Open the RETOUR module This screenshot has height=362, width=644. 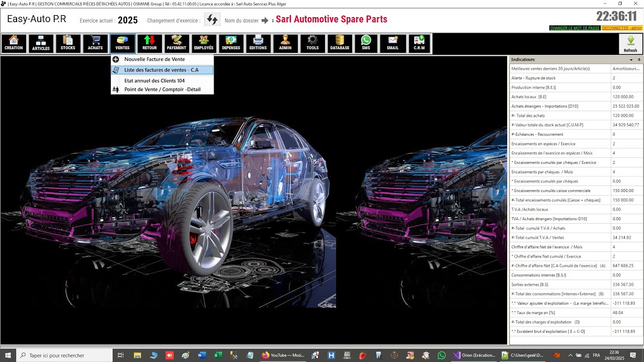[149, 44]
